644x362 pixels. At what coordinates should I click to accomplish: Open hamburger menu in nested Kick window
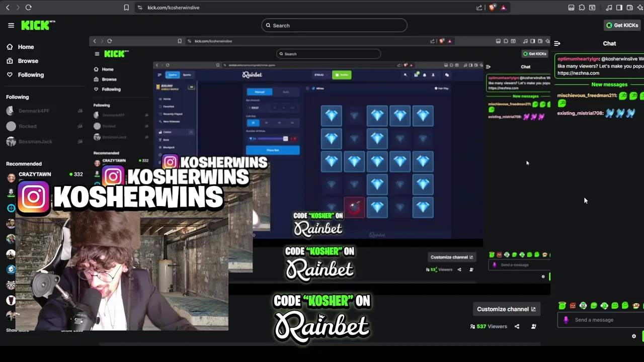tap(97, 54)
